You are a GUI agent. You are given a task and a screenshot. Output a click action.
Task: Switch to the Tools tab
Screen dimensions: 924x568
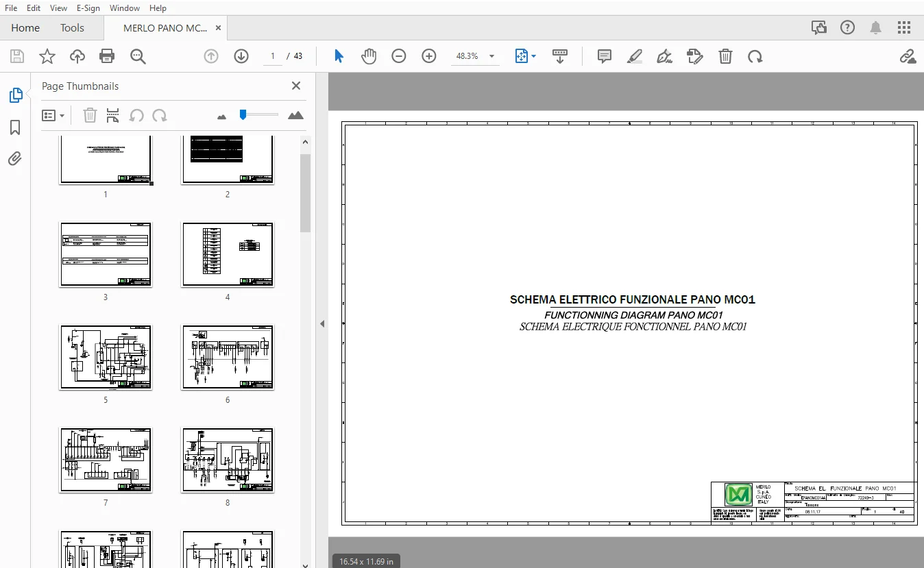click(x=72, y=28)
